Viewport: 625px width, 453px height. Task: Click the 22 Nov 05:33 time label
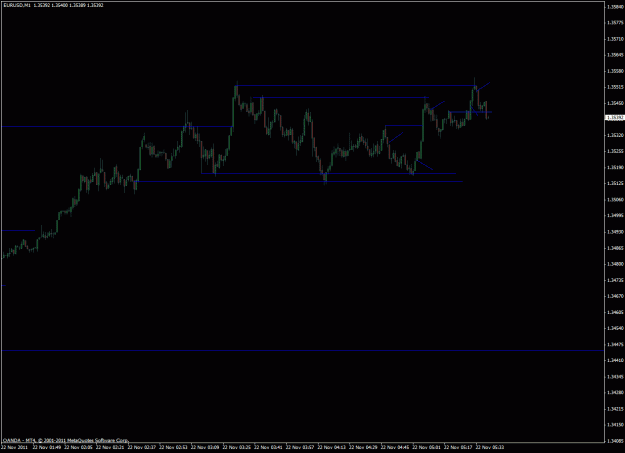tap(490, 447)
